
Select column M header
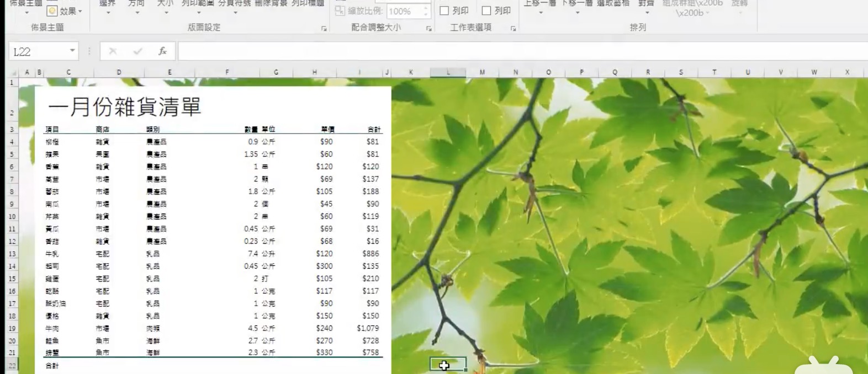click(x=483, y=72)
